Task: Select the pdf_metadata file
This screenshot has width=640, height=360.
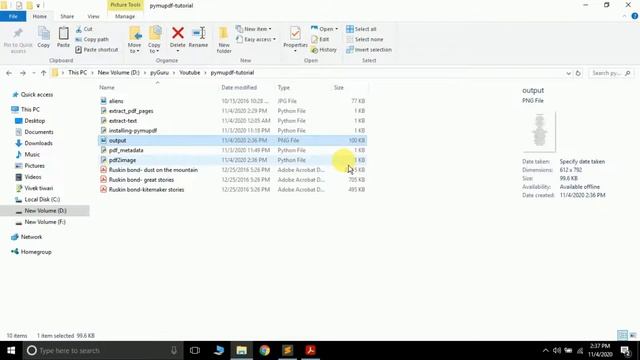Action: [x=232, y=150]
